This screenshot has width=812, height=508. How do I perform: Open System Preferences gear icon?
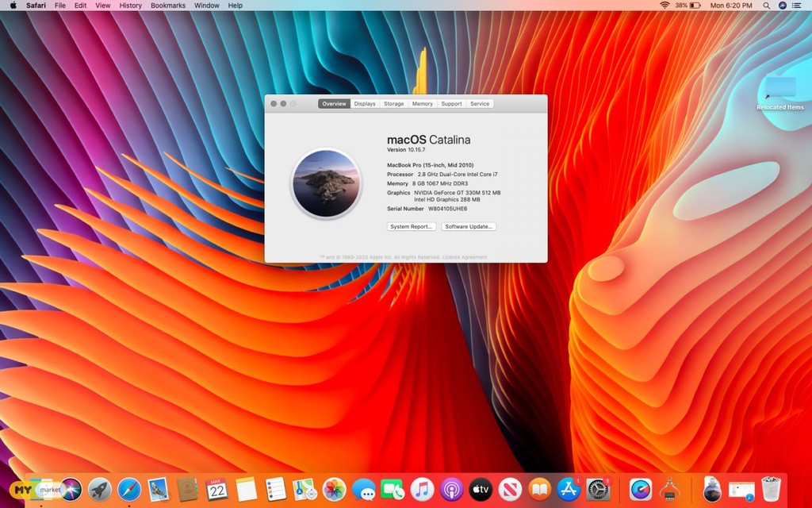coord(598,489)
